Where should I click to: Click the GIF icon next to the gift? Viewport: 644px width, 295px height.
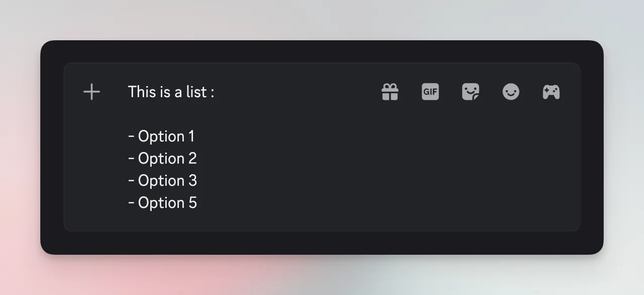point(430,92)
